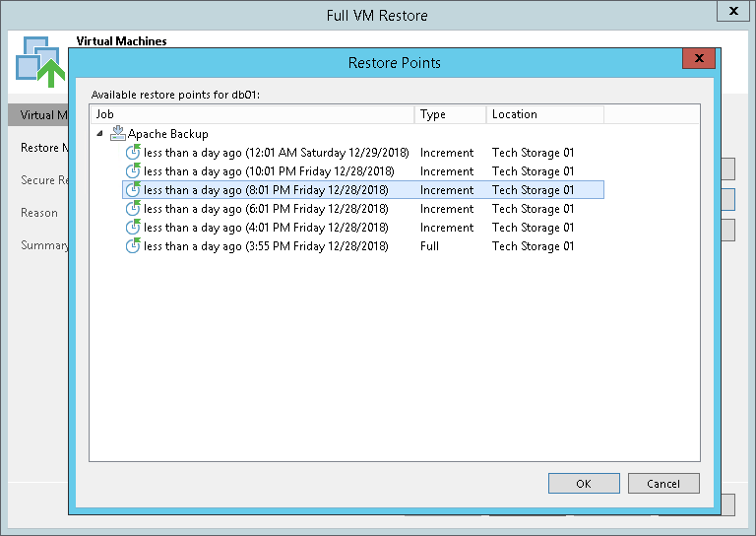Image resolution: width=756 pixels, height=536 pixels.
Task: Collapse the Apache Backup tree node
Action: (99, 134)
